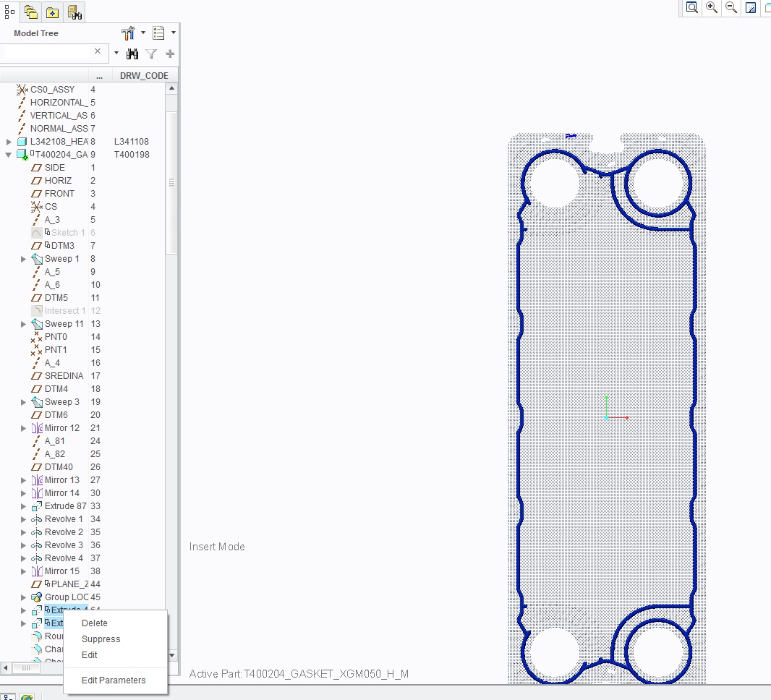
Task: Open the show list dropdown arrow
Action: point(174,33)
